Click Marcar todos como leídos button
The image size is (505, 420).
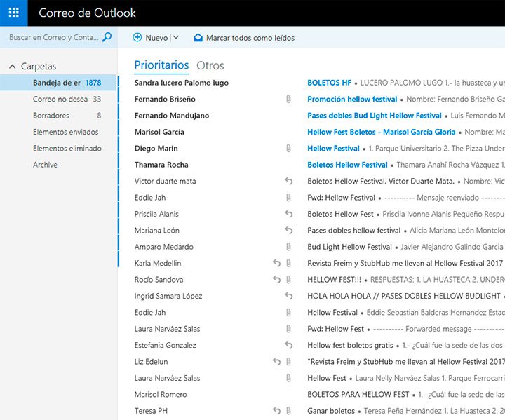coord(250,38)
